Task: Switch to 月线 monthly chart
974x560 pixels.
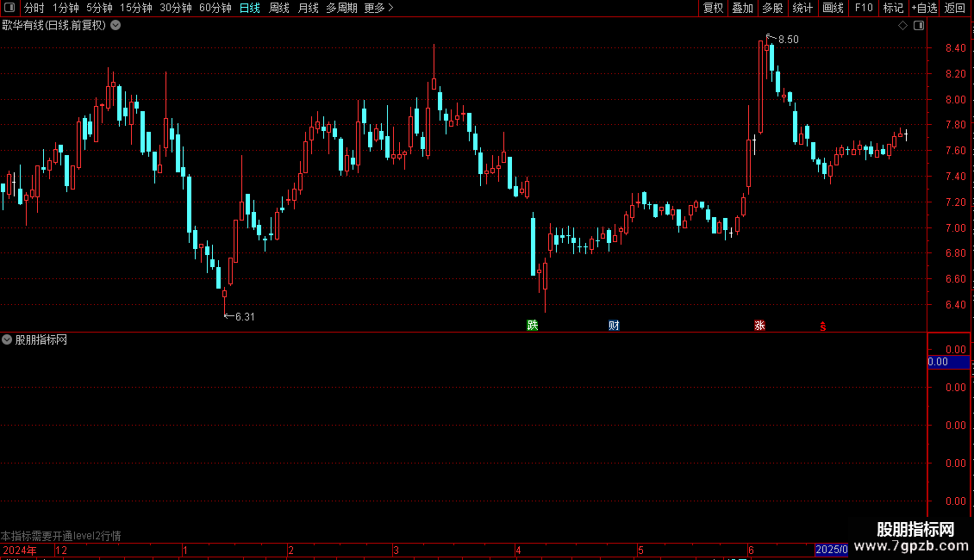Action: [308, 8]
